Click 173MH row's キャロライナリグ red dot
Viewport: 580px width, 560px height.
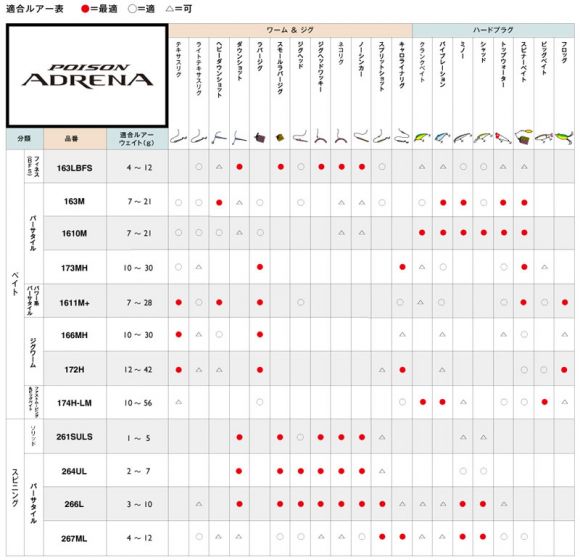(402, 267)
